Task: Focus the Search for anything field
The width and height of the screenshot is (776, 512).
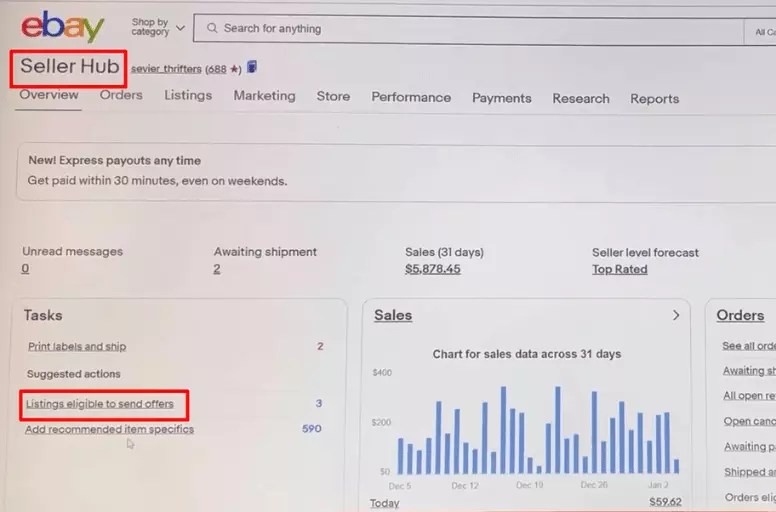Action: pyautogui.click(x=468, y=29)
